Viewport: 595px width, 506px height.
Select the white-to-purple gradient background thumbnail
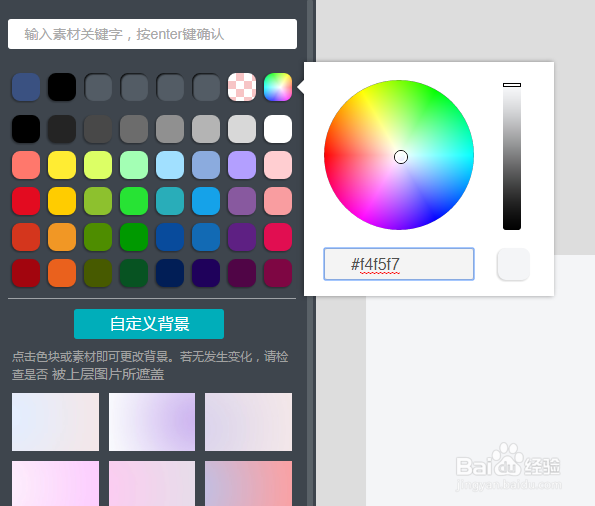pyautogui.click(x=152, y=422)
